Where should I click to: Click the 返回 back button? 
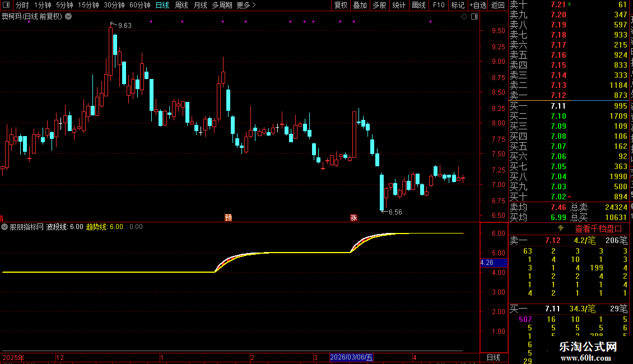click(x=498, y=5)
